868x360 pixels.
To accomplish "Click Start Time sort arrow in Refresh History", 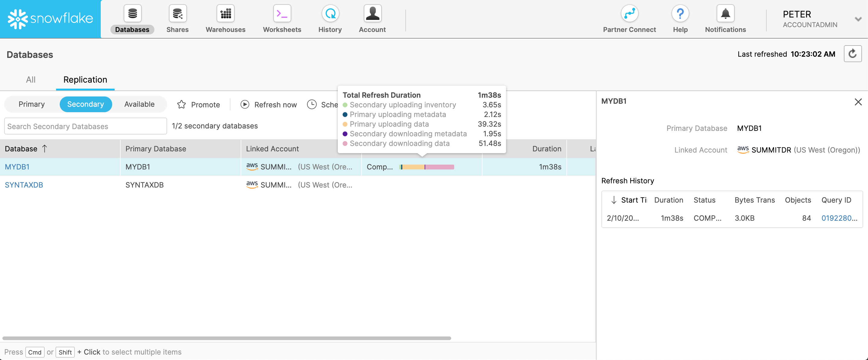I will 614,200.
